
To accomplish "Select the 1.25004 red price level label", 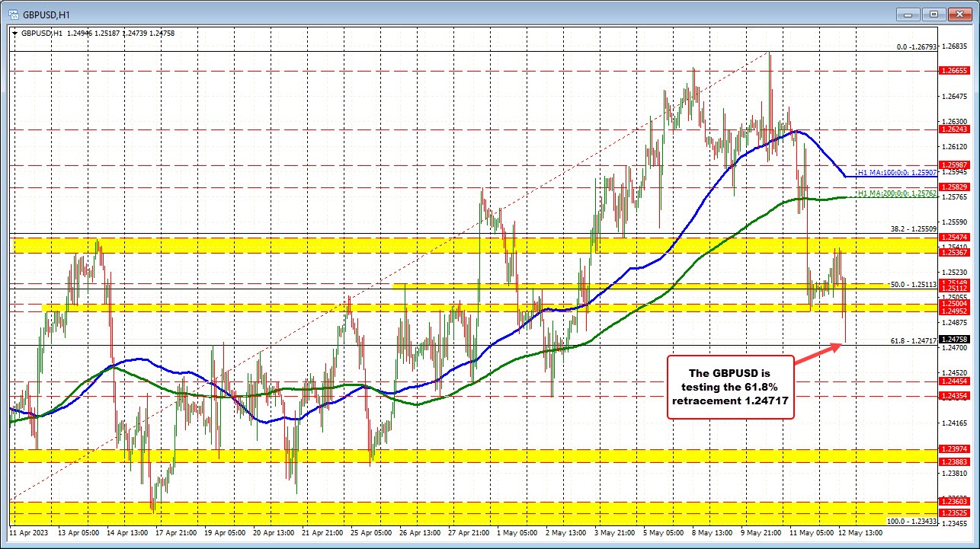I will tap(955, 303).
